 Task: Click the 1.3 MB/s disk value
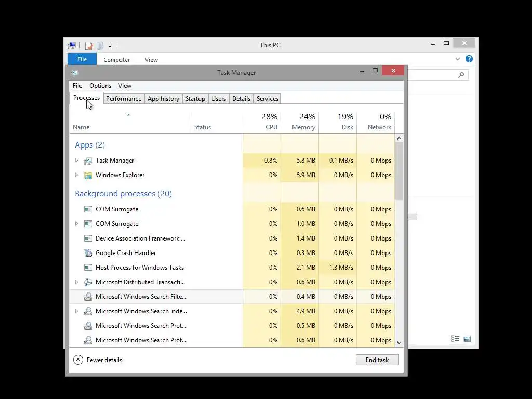point(341,268)
